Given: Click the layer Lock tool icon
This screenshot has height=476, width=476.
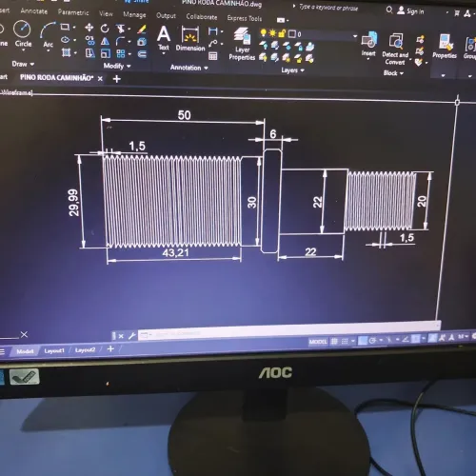Looking at the screenshot, I should (298, 47).
